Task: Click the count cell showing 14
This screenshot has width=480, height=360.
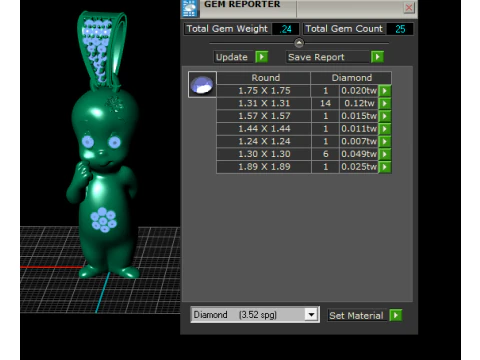Action: point(325,103)
